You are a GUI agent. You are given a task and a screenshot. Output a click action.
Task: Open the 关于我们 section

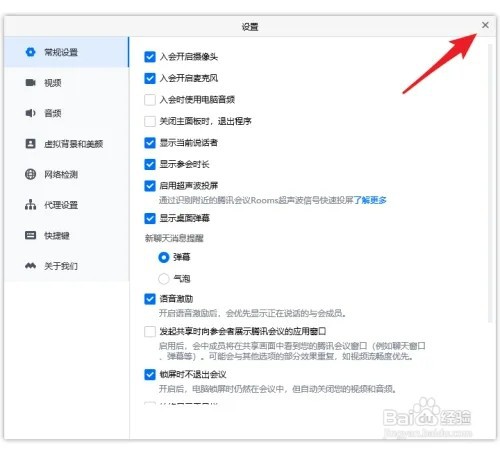66,266
